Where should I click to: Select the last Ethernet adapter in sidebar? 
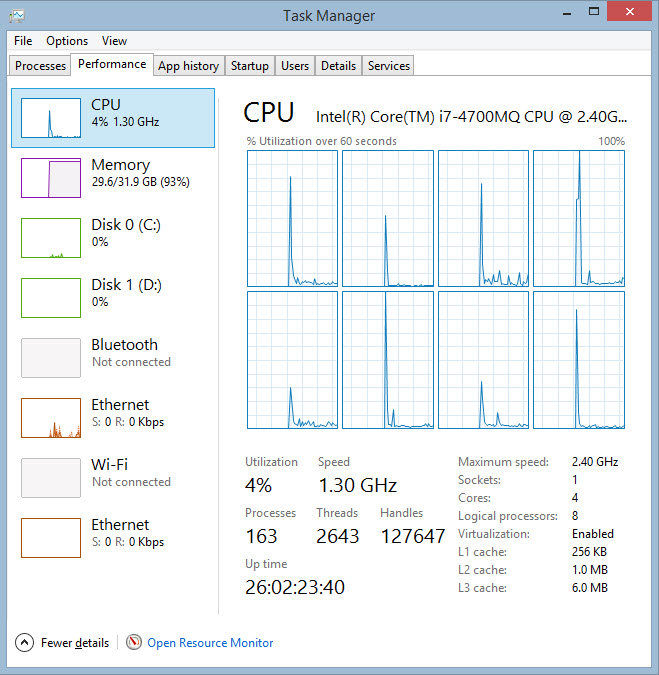pos(51,538)
